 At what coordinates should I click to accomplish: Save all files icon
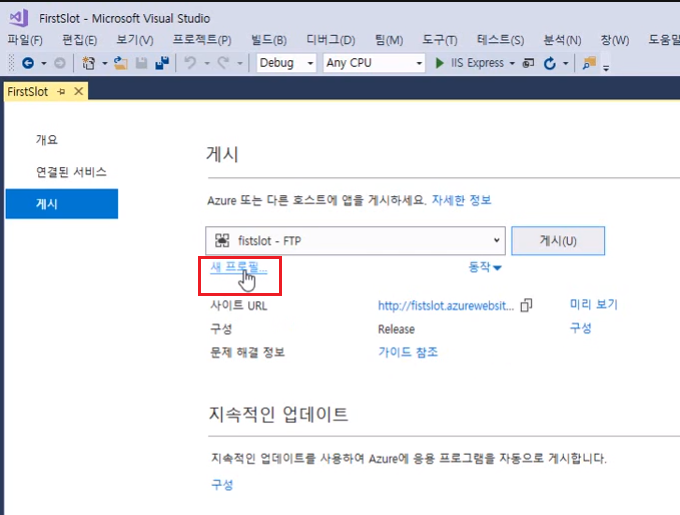[x=162, y=63]
